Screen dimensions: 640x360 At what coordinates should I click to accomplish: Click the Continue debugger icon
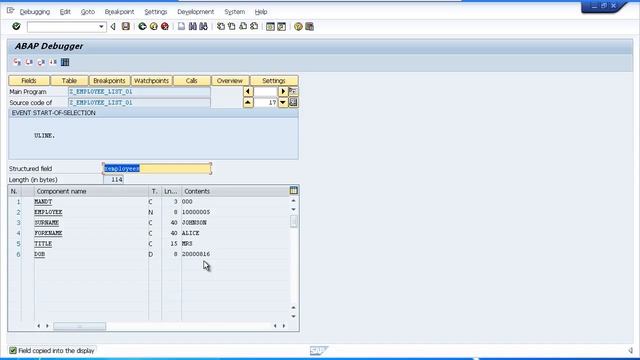[53, 62]
